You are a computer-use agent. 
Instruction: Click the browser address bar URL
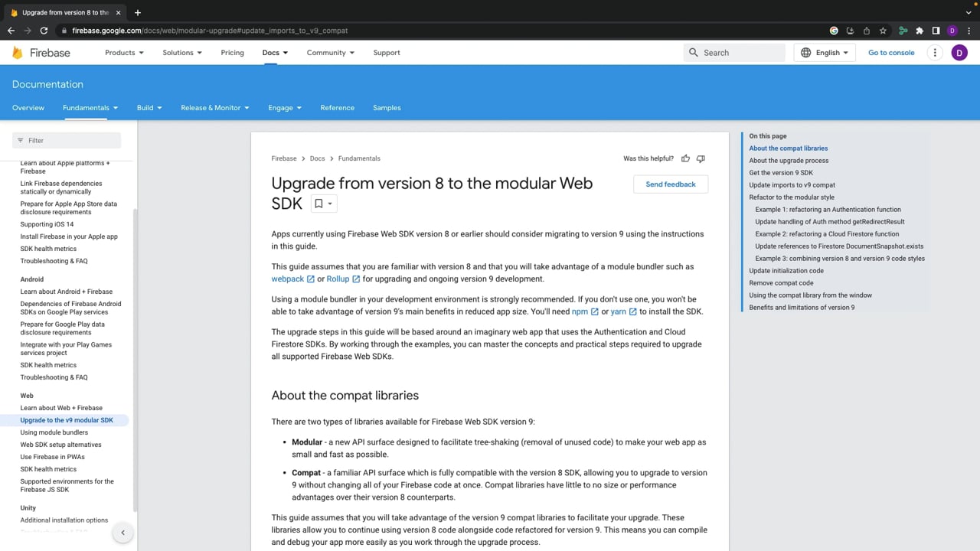tap(210, 31)
